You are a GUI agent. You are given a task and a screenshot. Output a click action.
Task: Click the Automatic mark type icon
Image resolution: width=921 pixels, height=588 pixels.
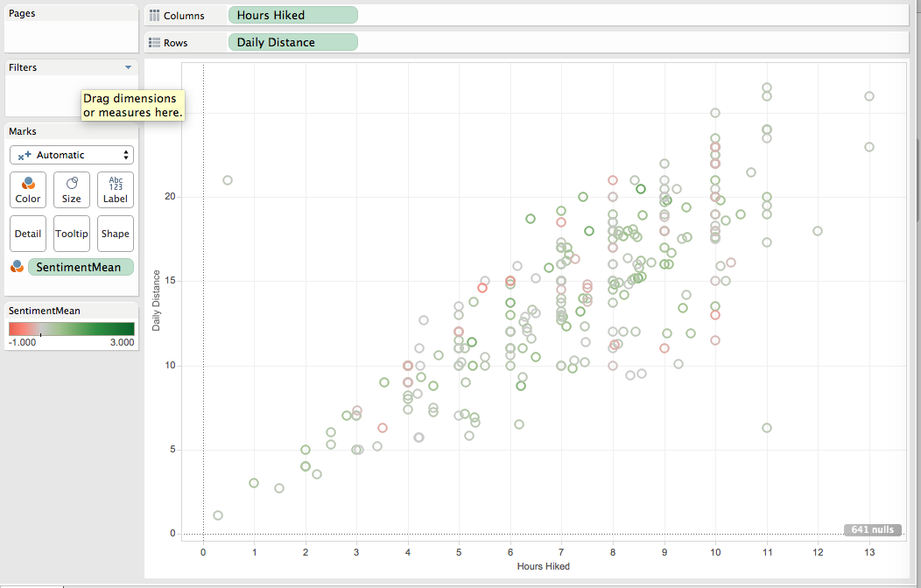[x=25, y=156]
